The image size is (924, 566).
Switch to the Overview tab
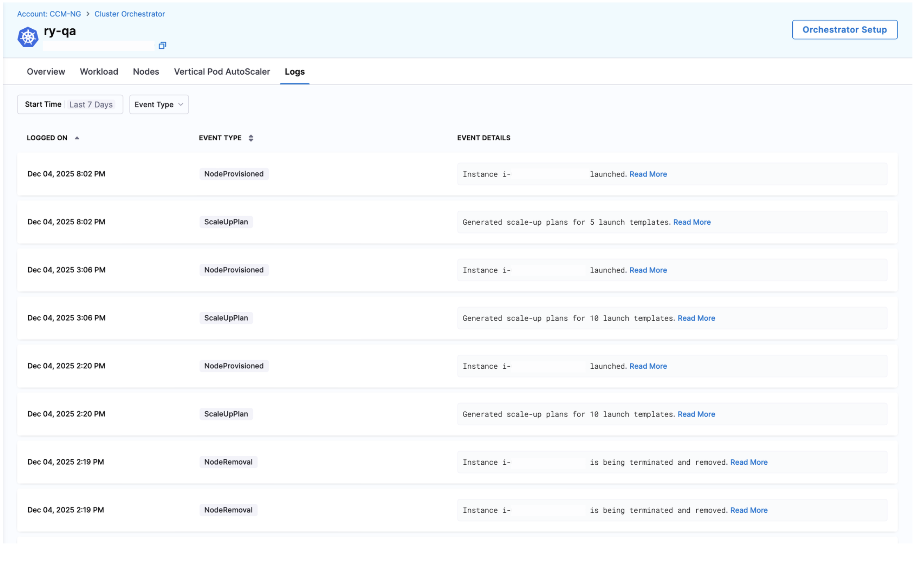pyautogui.click(x=46, y=72)
